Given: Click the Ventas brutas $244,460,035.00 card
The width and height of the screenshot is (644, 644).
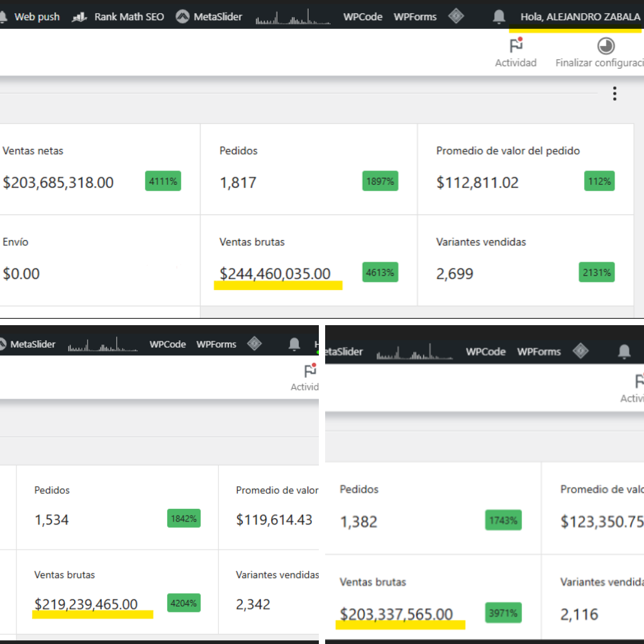Looking at the screenshot, I should 308,260.
